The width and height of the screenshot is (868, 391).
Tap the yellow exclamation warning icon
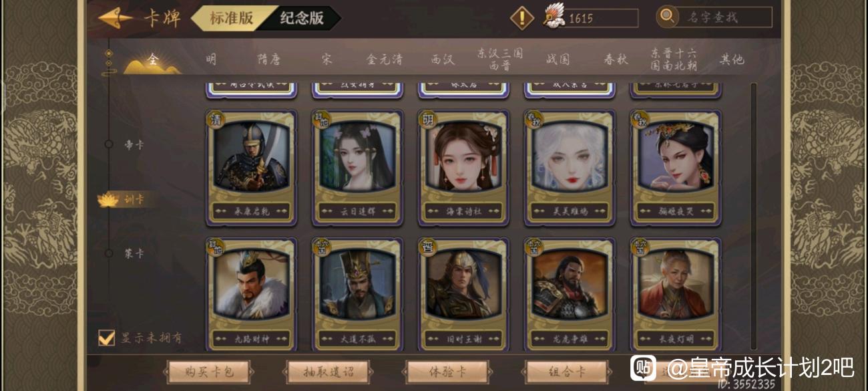522,17
